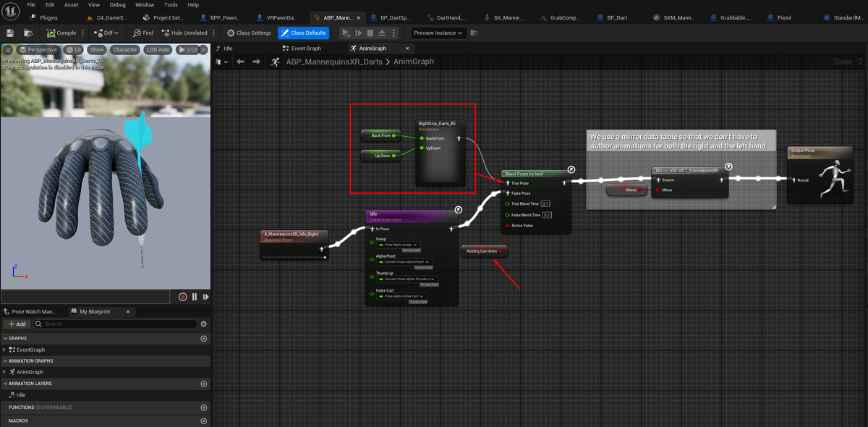868x427 pixels.
Task: Pause the preview animation playback
Action: tap(195, 297)
